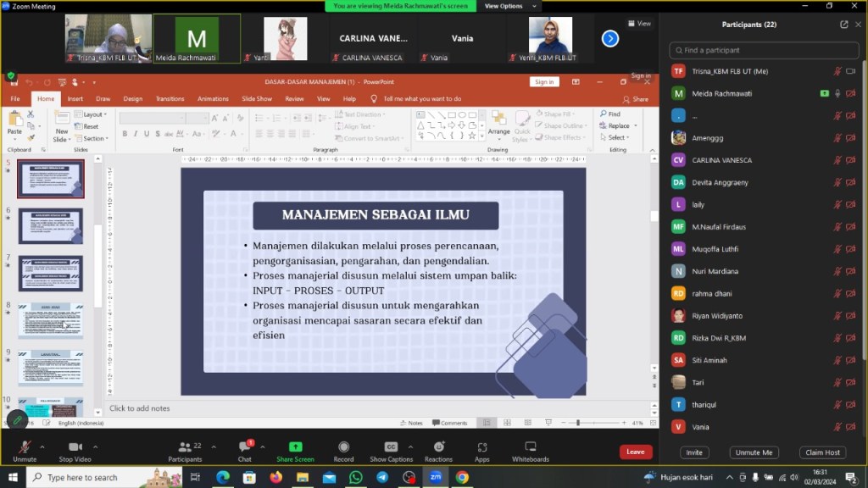Open Apps in Zoom toolbar
Image resolution: width=868 pixels, height=488 pixels.
481,449
